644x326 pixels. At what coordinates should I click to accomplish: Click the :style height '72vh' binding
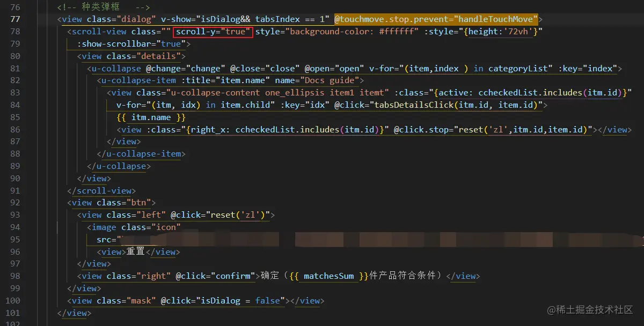[x=484, y=32]
